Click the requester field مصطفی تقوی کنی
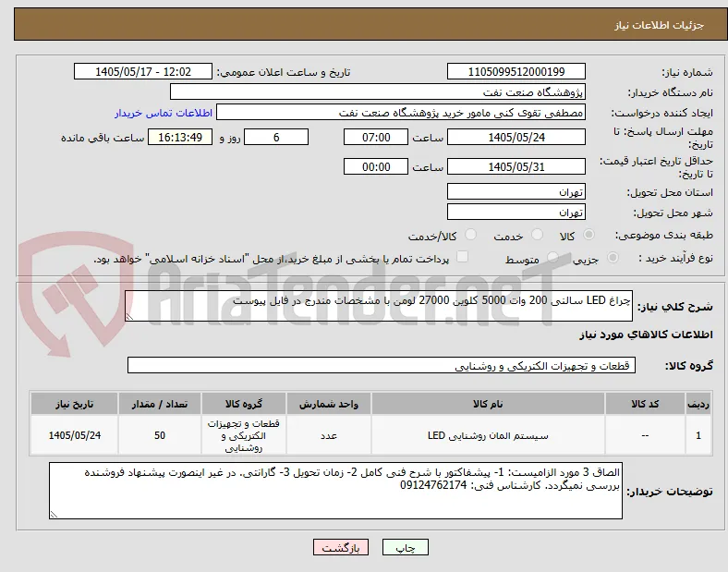This screenshot has height=572, width=728. [401, 113]
